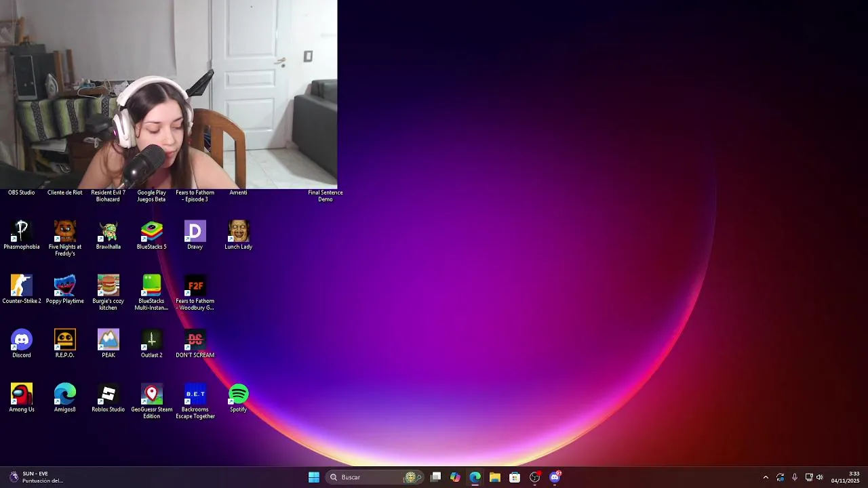Select the Amenti shortcut label
The height and width of the screenshot is (488, 868).
coord(239,192)
